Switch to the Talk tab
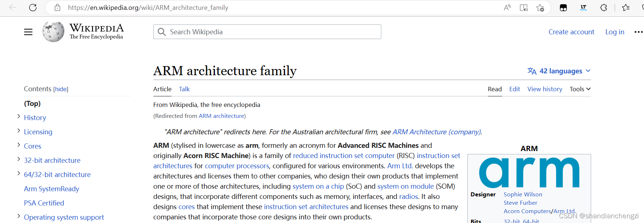The width and height of the screenshot is (644, 223). [184, 89]
